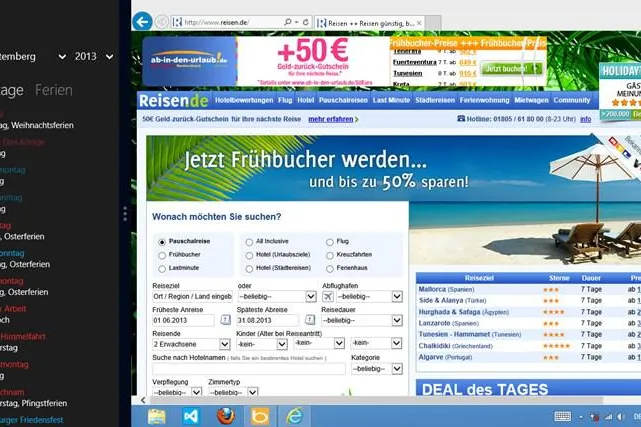Click the address bar search magnifier icon
The height and width of the screenshot is (427, 641).
288,22
